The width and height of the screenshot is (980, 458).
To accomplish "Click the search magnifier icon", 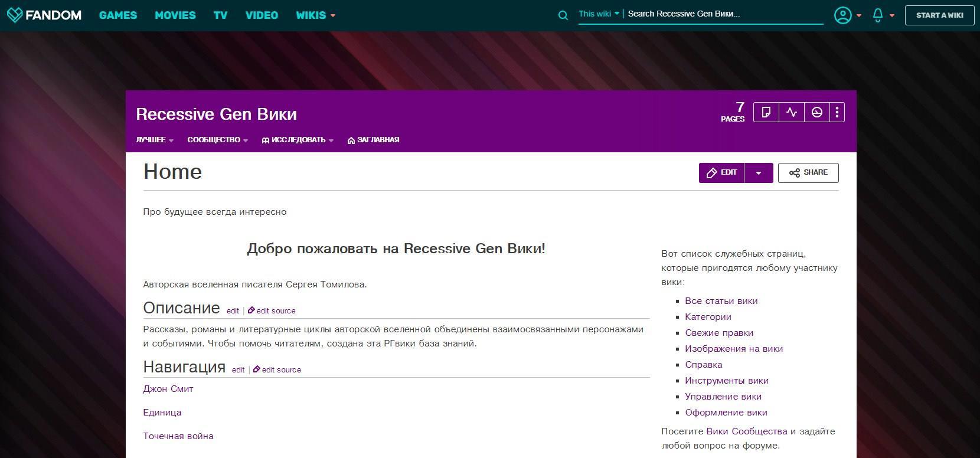I will [x=563, y=15].
